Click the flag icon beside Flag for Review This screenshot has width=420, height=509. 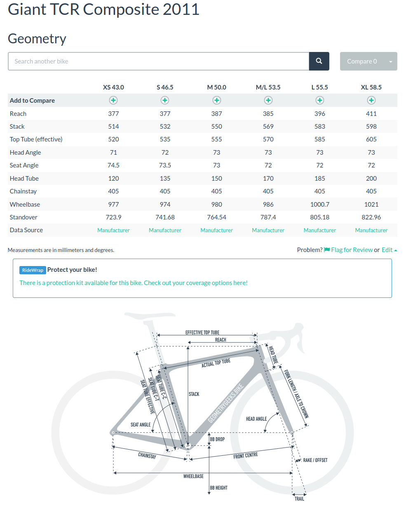click(x=327, y=250)
